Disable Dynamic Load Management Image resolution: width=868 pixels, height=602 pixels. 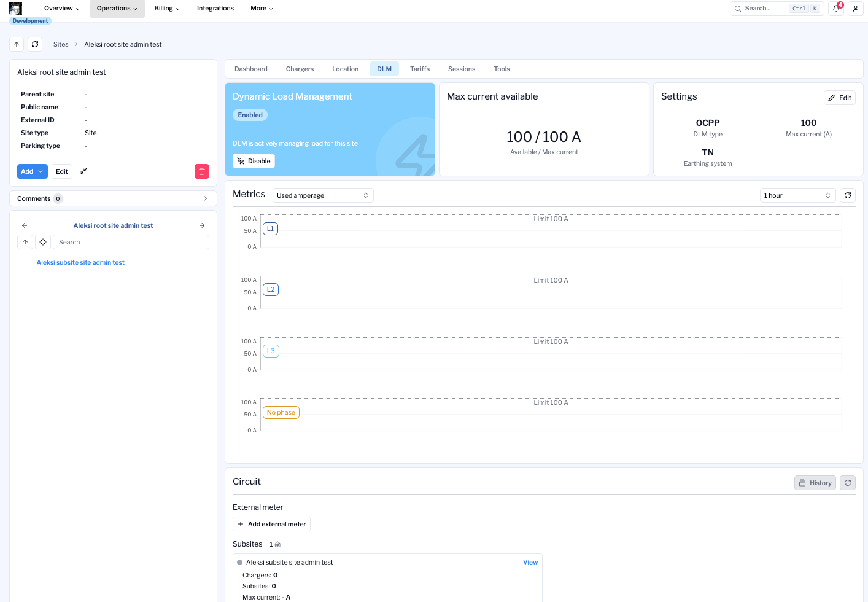[254, 161]
